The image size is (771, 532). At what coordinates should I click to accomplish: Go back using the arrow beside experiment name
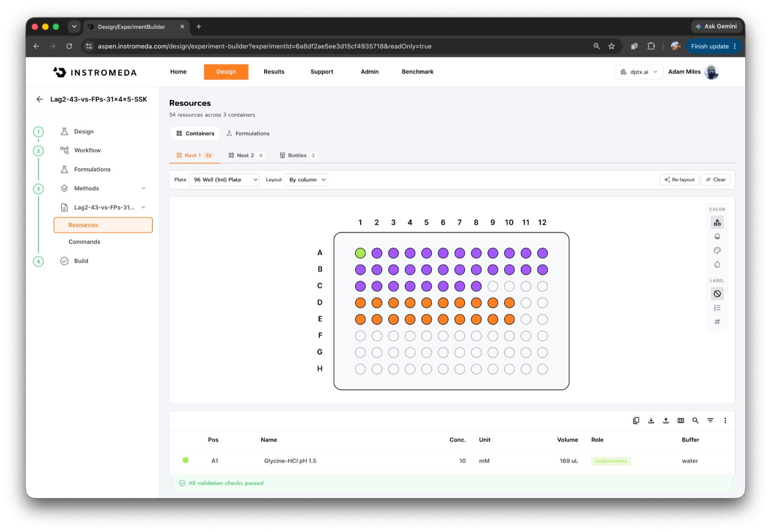point(40,99)
